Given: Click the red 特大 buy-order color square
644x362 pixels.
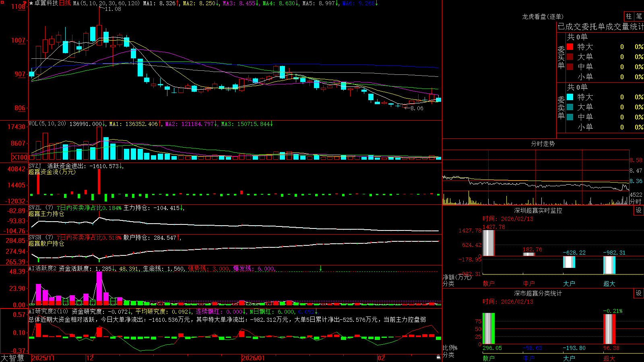Looking at the screenshot, I should (x=570, y=47).
